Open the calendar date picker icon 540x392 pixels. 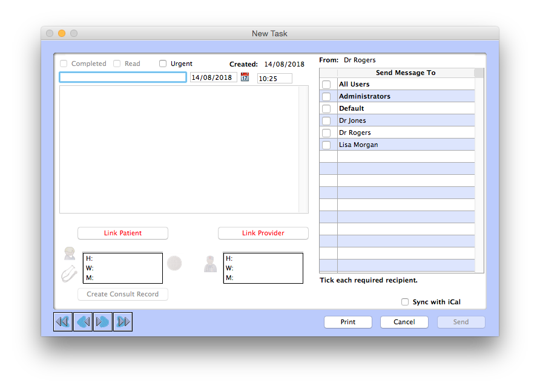[x=245, y=77]
